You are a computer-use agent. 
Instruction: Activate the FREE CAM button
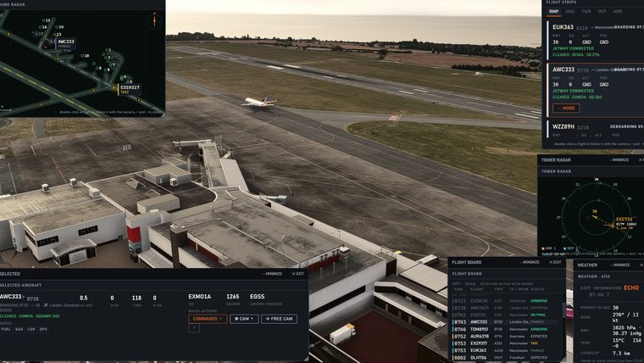(279, 319)
